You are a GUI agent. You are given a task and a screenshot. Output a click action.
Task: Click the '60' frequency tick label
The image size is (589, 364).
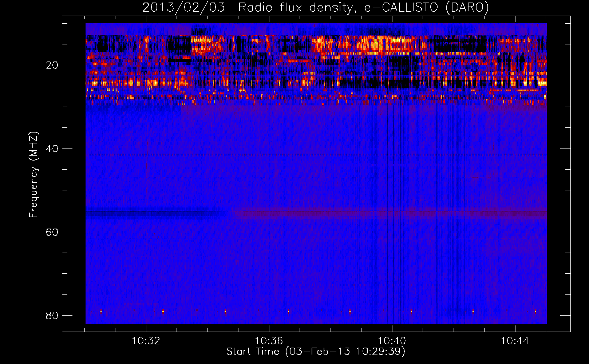tap(52, 232)
